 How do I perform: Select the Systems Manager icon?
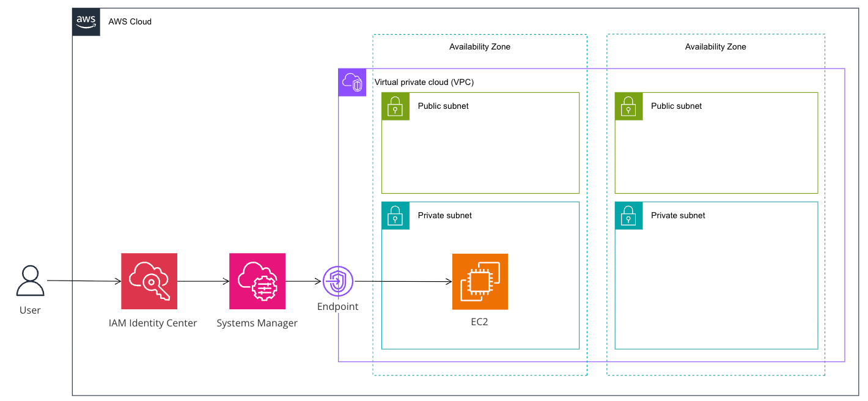(x=257, y=281)
